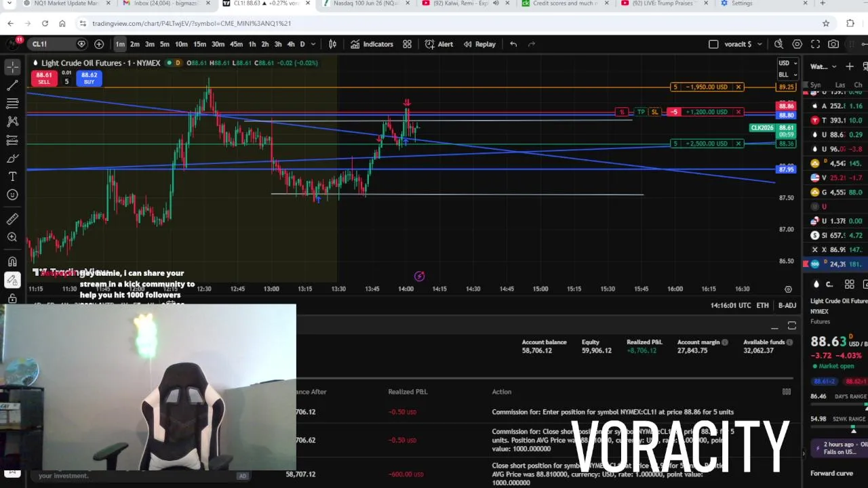Toggle ETH extended trading hours session
Image resolution: width=868 pixels, height=488 pixels.
762,306
